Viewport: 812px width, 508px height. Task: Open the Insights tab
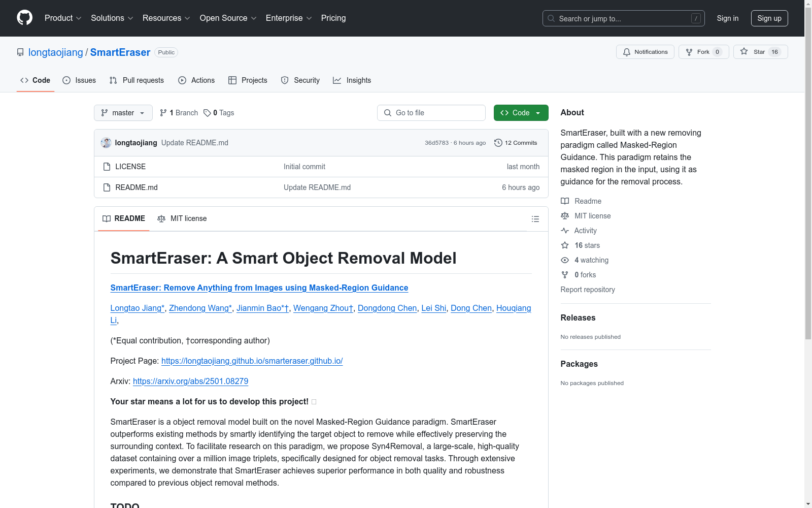tap(352, 80)
